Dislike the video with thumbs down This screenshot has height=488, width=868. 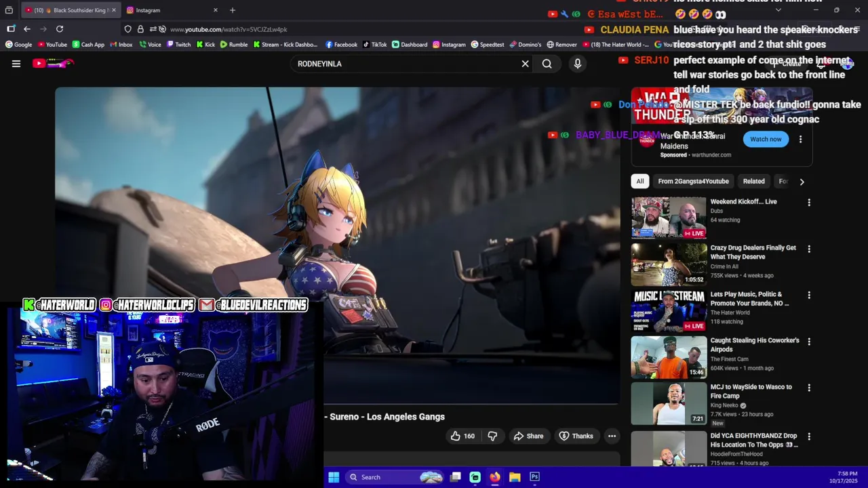pyautogui.click(x=492, y=436)
